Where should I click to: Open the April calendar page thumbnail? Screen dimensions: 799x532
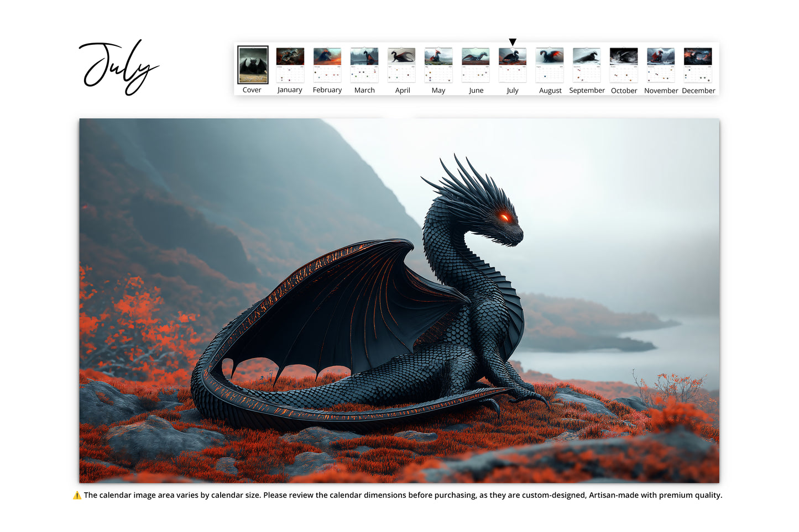point(401,65)
